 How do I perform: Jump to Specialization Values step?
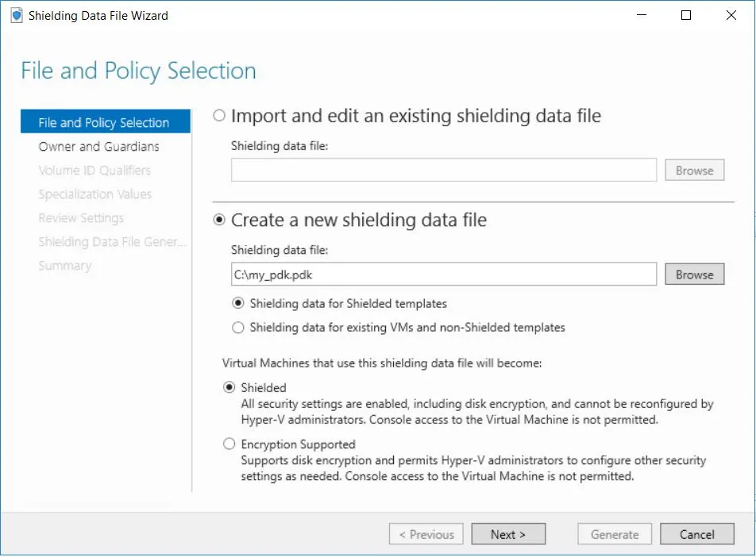tap(94, 194)
